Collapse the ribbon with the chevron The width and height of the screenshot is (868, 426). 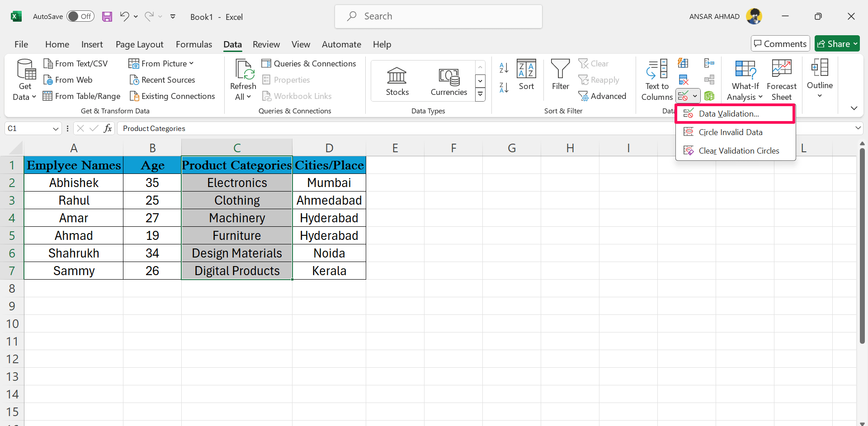tap(854, 108)
